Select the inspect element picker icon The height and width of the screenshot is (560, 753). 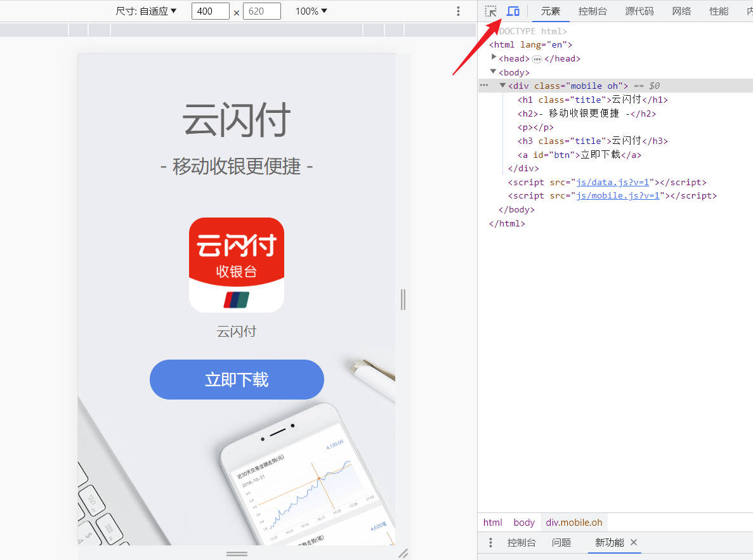490,11
